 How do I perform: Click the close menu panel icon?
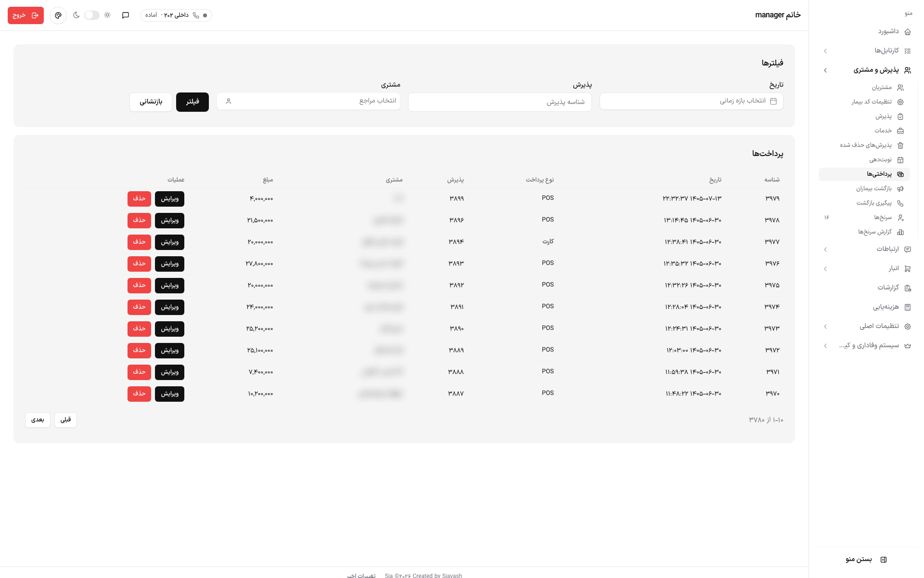[884, 560]
